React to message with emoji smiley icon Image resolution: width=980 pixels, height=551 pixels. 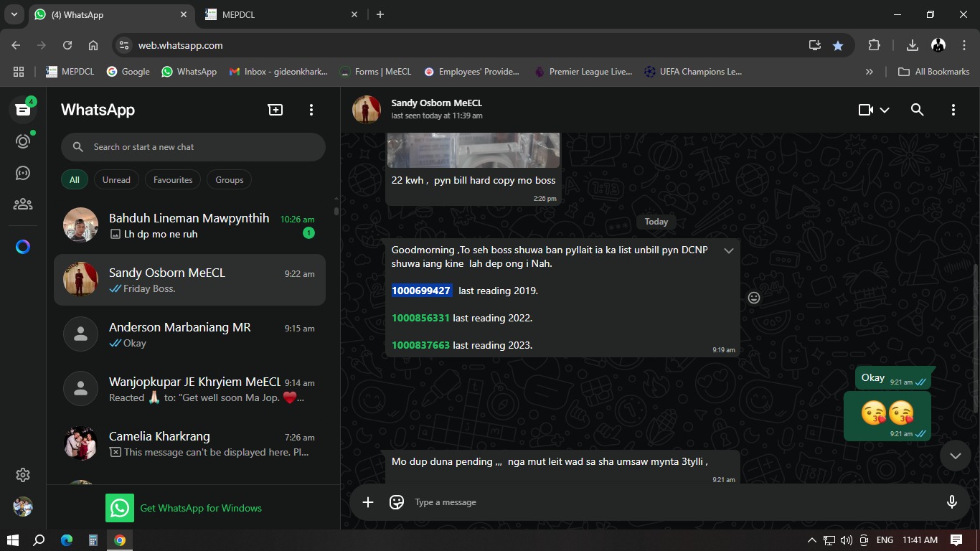tap(754, 298)
